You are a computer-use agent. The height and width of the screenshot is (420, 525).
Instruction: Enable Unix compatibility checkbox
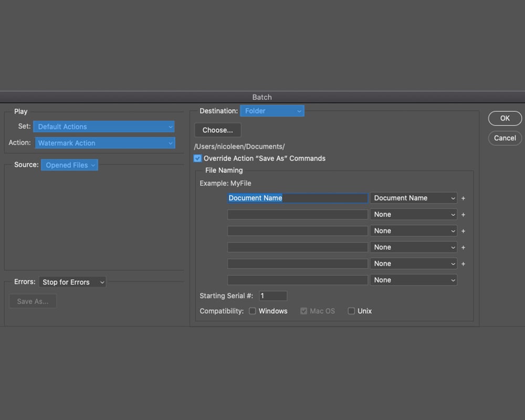tap(351, 311)
